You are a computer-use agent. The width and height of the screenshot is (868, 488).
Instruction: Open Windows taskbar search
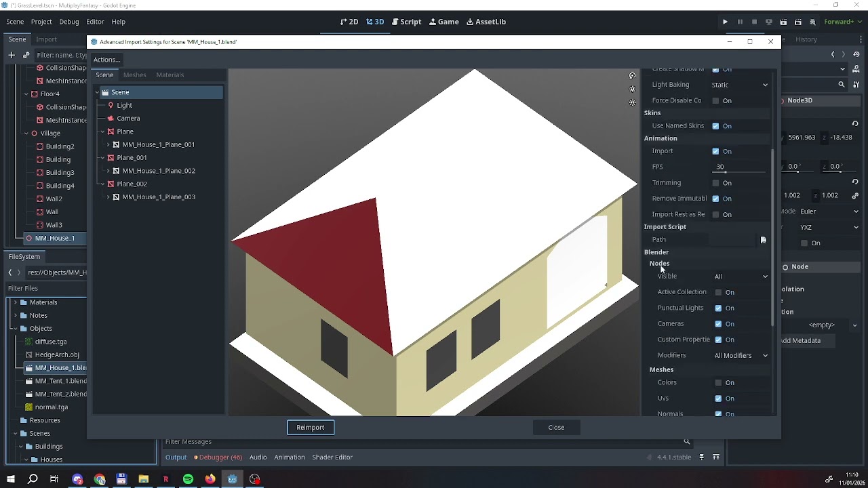pos(33,479)
